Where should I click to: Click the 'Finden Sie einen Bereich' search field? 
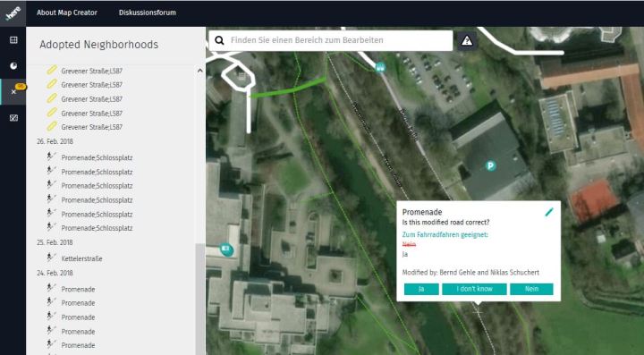331,40
